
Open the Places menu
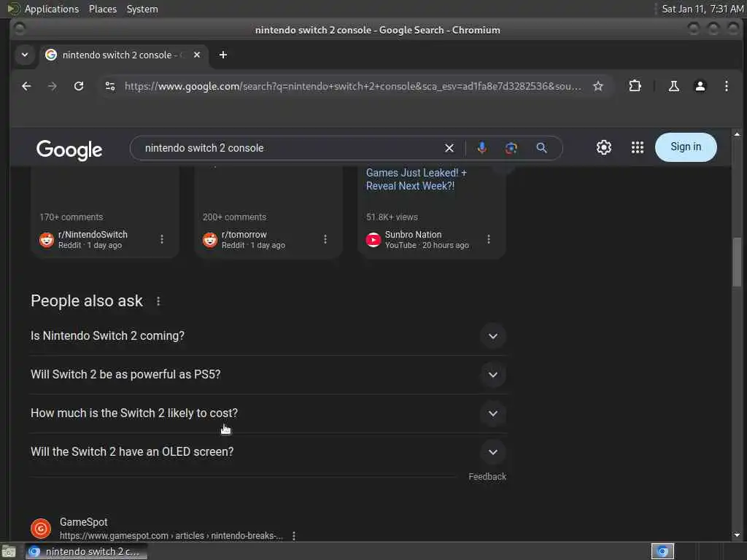(103, 9)
